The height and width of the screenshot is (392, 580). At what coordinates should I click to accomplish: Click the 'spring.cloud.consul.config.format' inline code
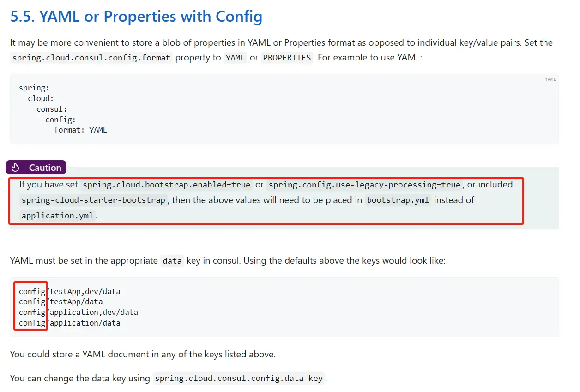pyautogui.click(x=91, y=58)
